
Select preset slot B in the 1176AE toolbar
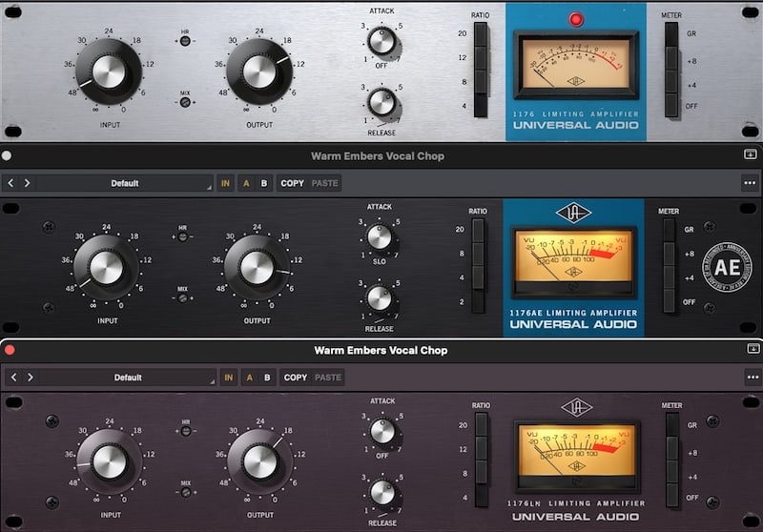point(264,183)
